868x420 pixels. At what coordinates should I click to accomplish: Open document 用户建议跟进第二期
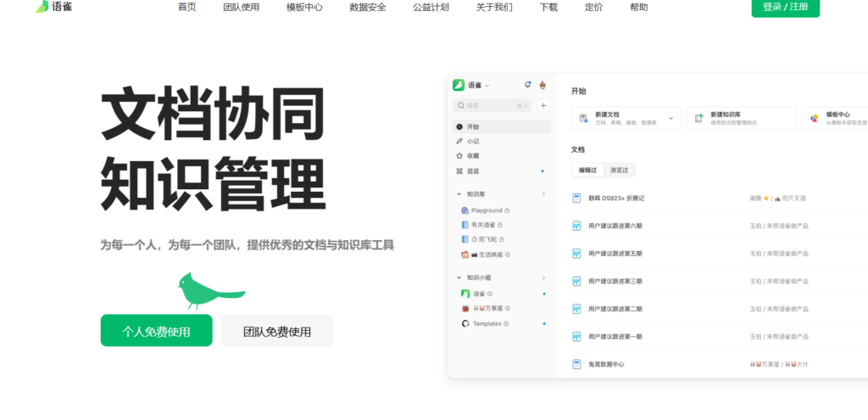(x=615, y=309)
